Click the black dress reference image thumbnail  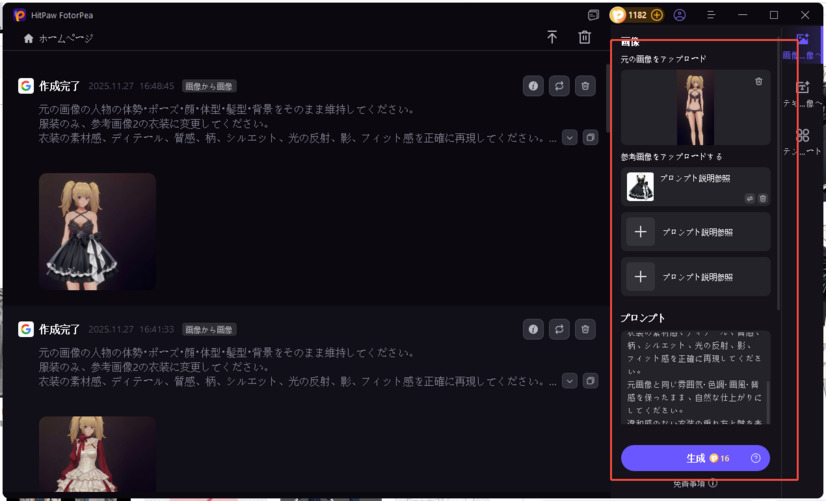pyautogui.click(x=640, y=186)
